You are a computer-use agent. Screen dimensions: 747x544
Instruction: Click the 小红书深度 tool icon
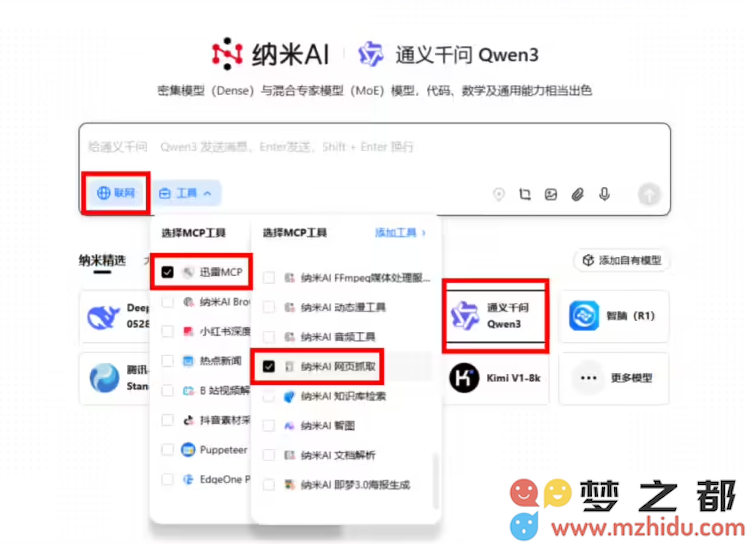pos(188,331)
